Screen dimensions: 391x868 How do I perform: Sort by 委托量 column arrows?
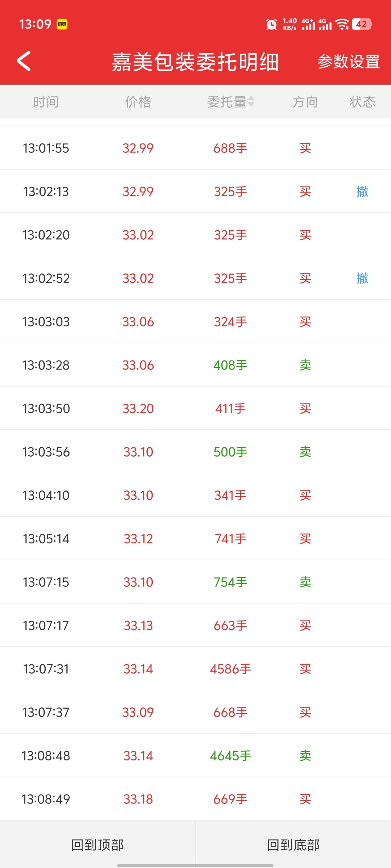tap(251, 101)
